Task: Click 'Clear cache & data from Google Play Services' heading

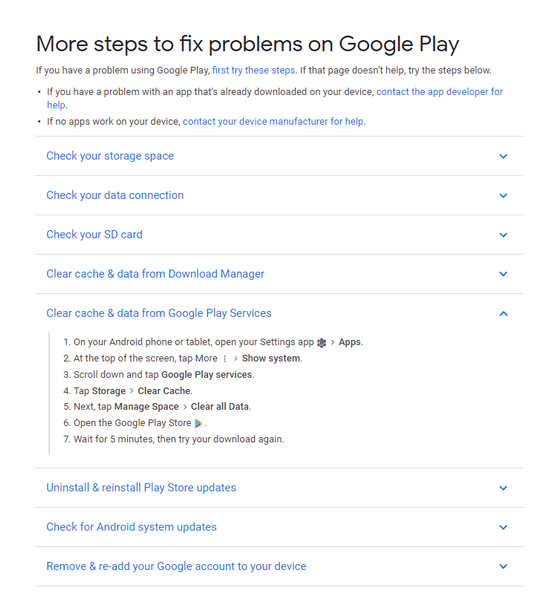Action: pos(159,313)
